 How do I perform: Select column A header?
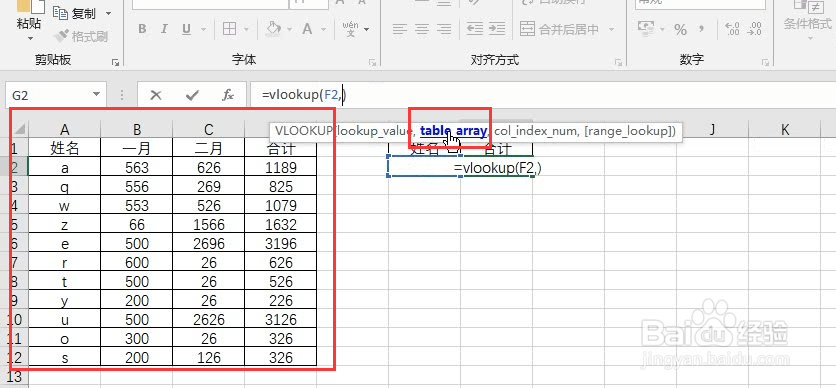click(x=65, y=129)
